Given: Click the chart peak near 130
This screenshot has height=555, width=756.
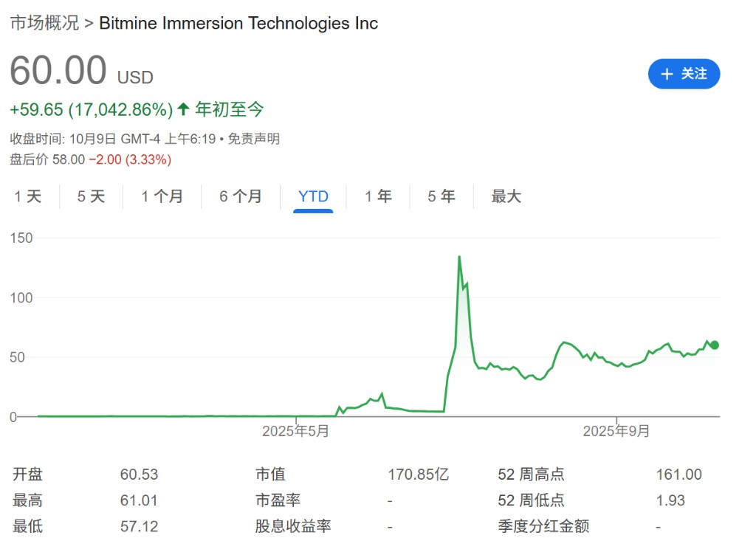Looking at the screenshot, I should click(x=459, y=257).
